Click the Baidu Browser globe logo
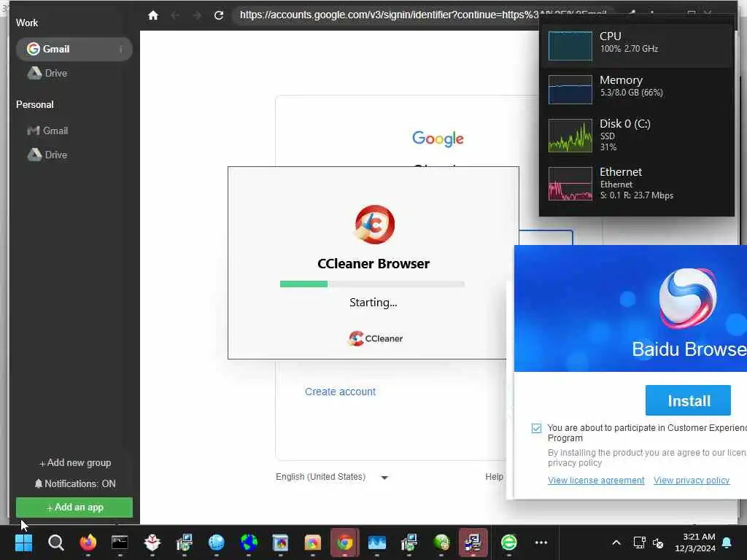Viewport: 747px width, 560px height. (687, 298)
